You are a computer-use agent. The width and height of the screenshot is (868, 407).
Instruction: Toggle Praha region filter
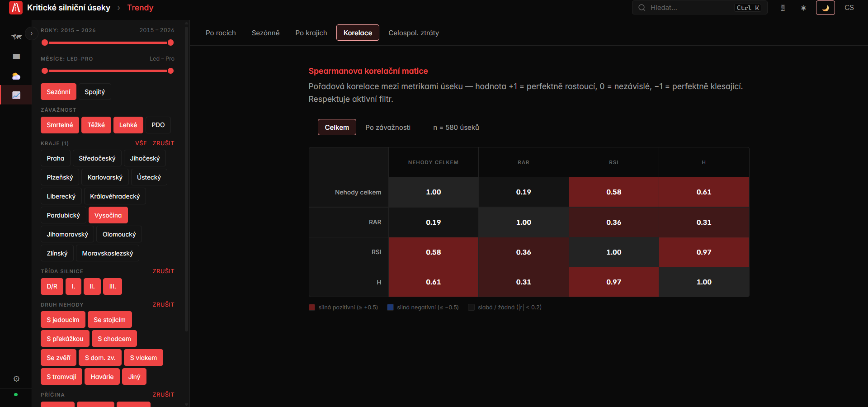coord(55,158)
